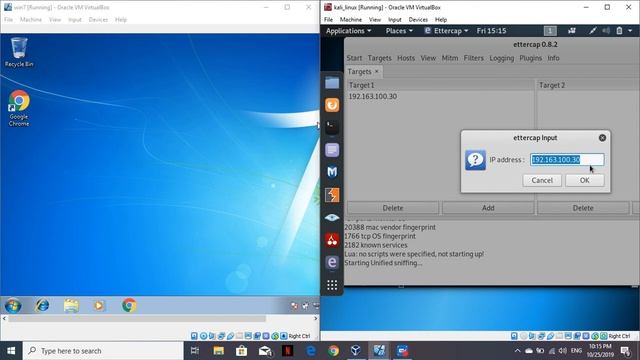The height and width of the screenshot is (360, 640).
Task: Expand the Ettercap app menu in top bar
Action: tap(446, 31)
